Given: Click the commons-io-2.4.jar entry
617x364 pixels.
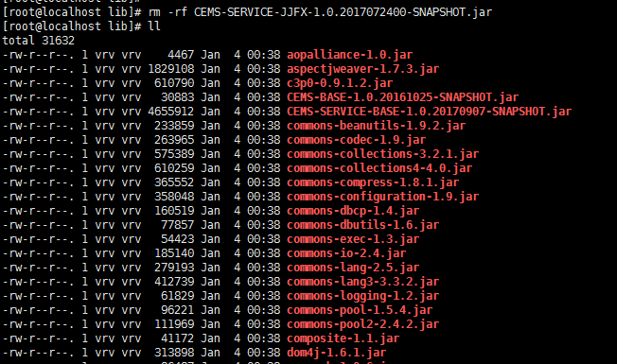Looking at the screenshot, I should pos(346,253).
